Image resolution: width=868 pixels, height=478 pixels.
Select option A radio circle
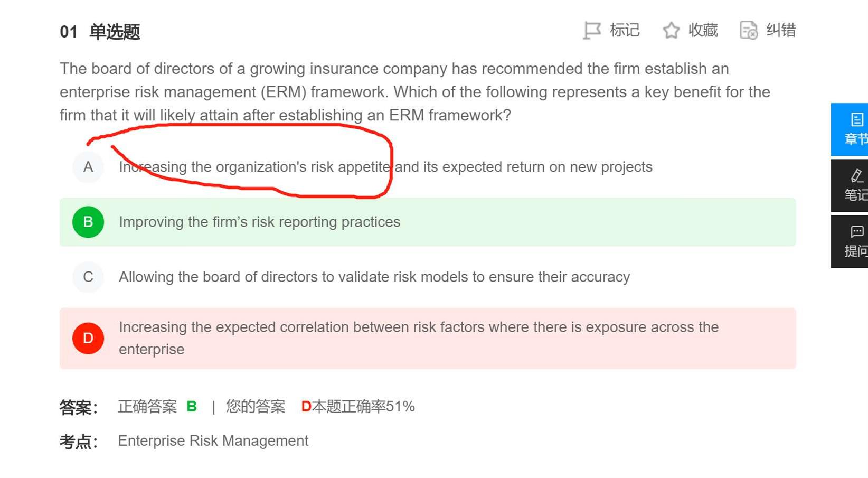pyautogui.click(x=88, y=167)
